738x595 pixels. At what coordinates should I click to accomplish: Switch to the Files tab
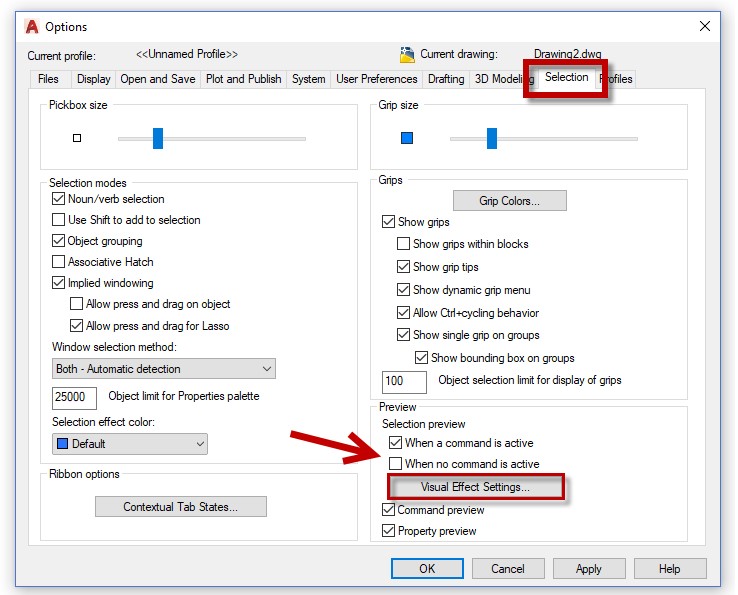tap(48, 79)
